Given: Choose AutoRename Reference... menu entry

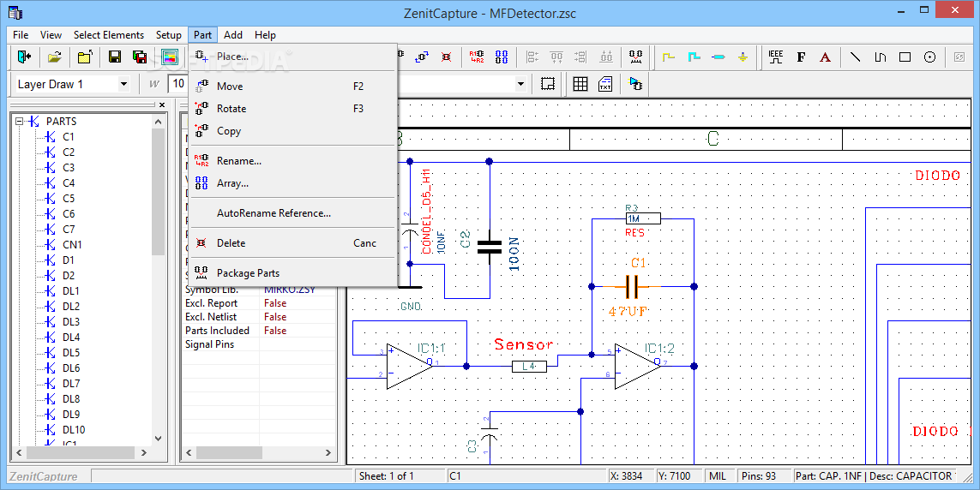Looking at the screenshot, I should point(292,213).
